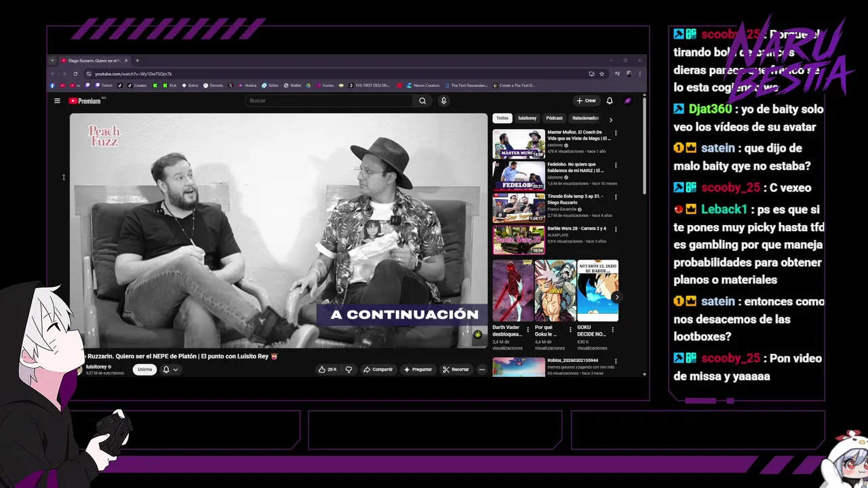The image size is (868, 488).
Task: Toggle channel notification bell beside Unirme
Action: (166, 369)
